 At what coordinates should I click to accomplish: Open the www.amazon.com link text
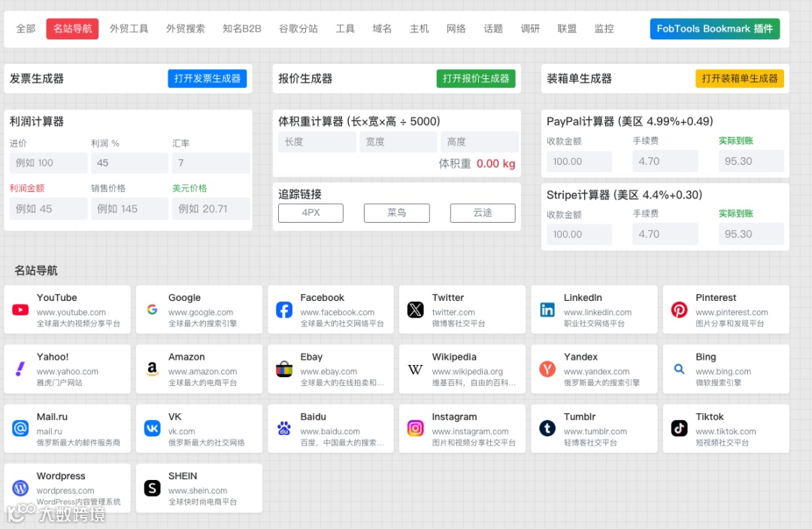(x=202, y=372)
